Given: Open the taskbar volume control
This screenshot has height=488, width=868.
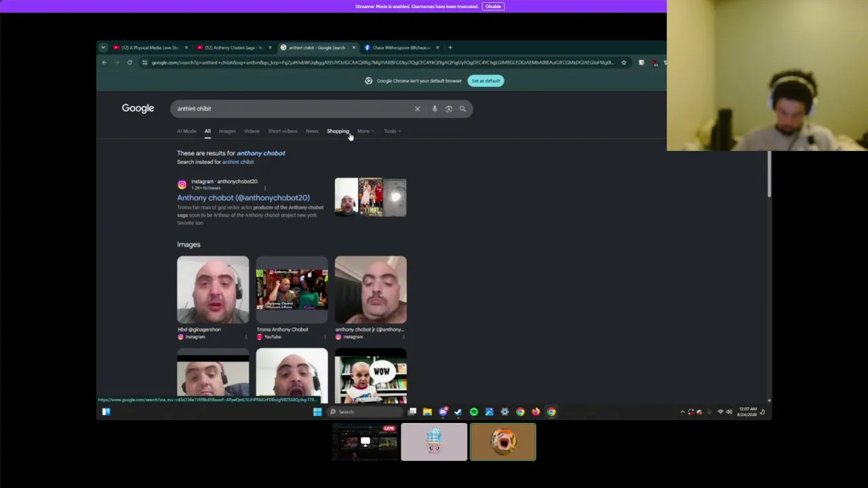Looking at the screenshot, I should coord(729,411).
